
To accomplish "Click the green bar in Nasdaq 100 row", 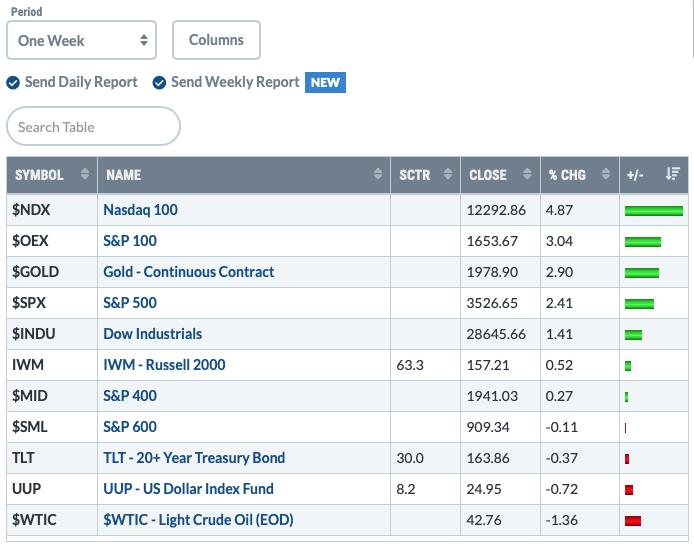I will (654, 211).
